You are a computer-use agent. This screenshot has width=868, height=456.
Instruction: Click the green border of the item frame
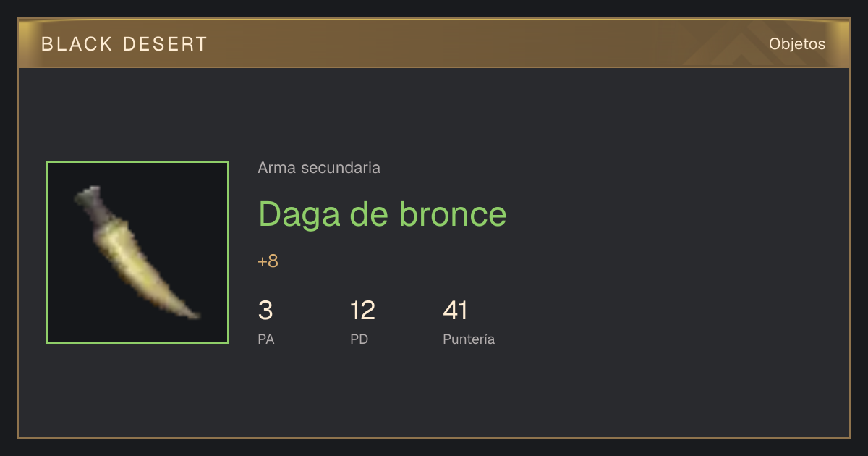[x=137, y=162]
